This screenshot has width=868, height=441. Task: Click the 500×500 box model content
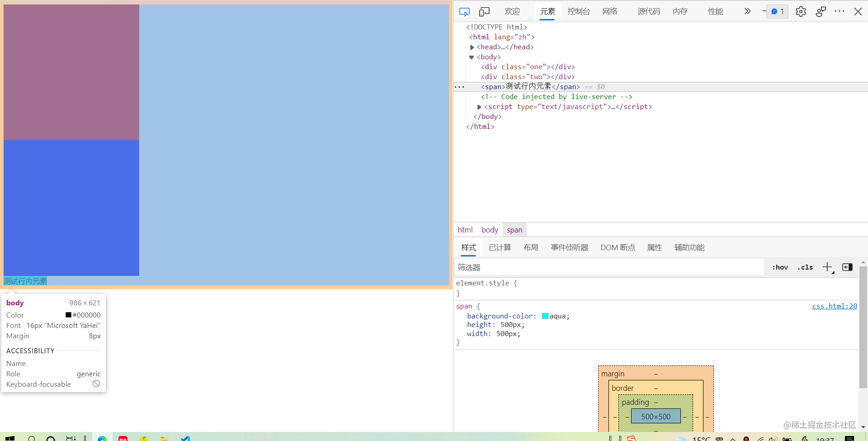coord(656,417)
